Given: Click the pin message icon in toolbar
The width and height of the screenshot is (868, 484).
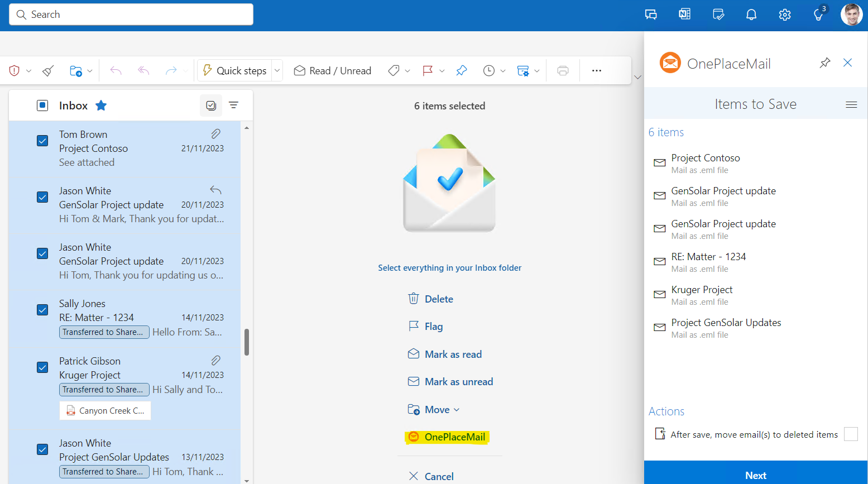Looking at the screenshot, I should point(461,71).
